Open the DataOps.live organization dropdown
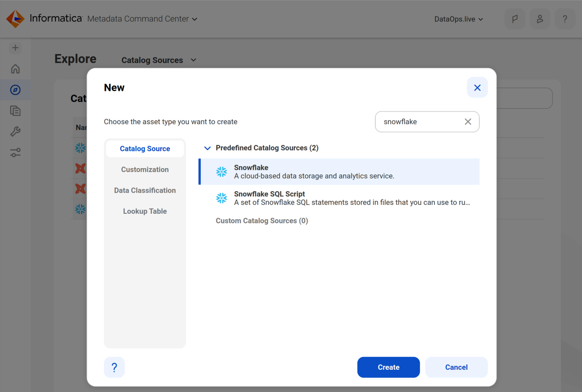 pos(459,19)
